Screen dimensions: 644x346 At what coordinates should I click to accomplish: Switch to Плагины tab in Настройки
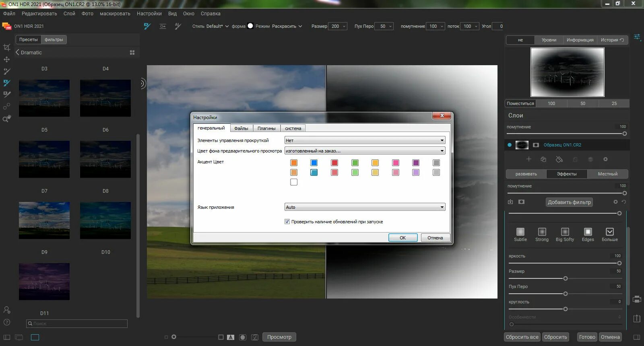(266, 128)
